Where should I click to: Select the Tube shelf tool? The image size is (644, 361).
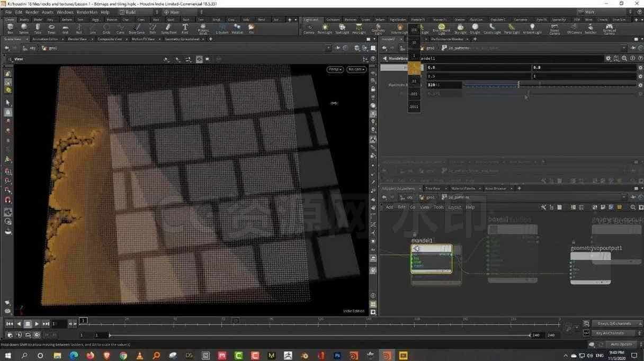click(x=38, y=28)
